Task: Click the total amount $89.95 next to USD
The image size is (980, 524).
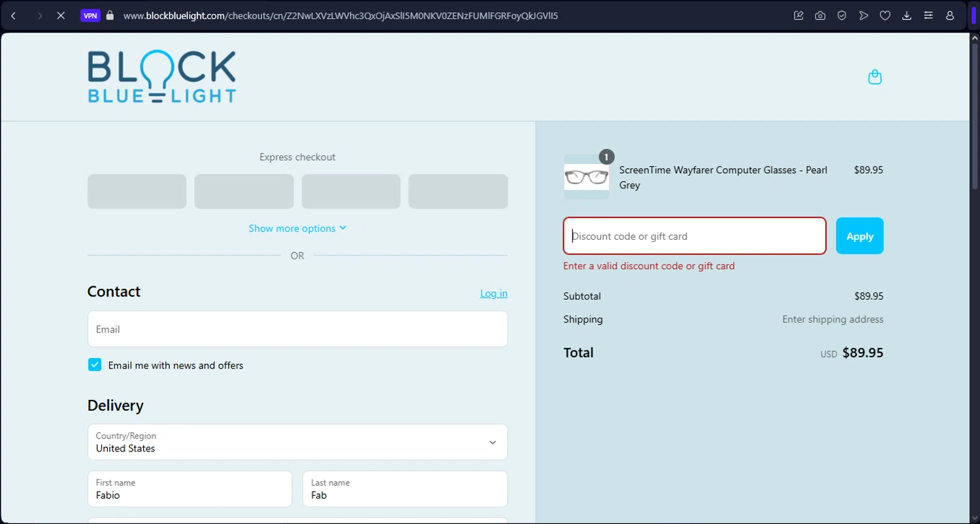Action: 862,353
